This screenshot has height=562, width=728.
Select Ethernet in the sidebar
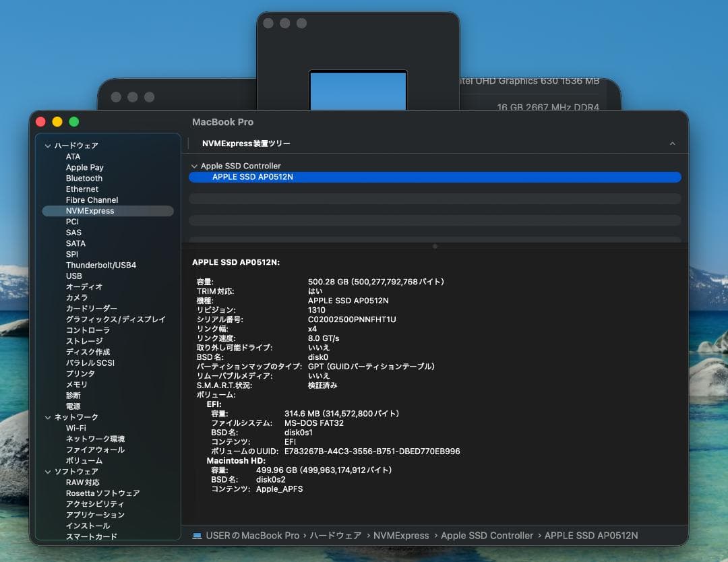tap(82, 189)
